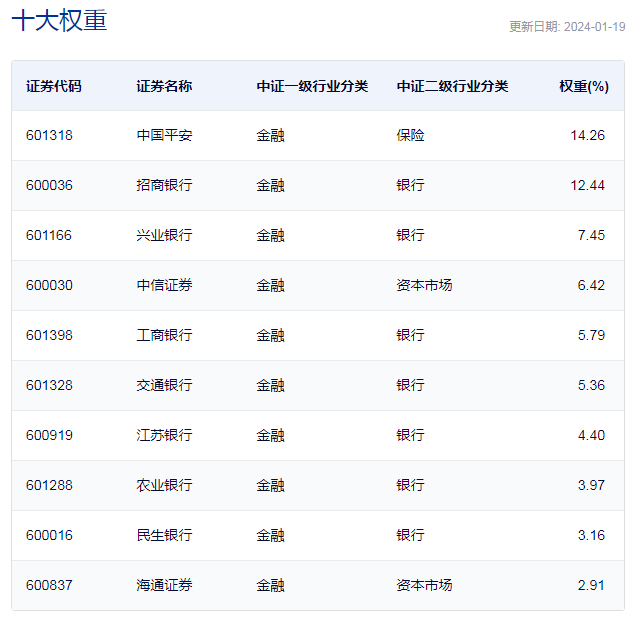Click weight value 6.42

click(x=591, y=285)
